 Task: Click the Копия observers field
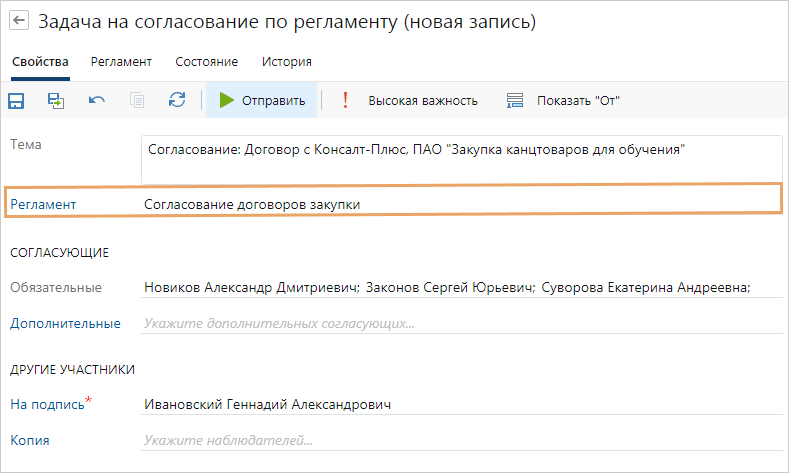(x=460, y=439)
